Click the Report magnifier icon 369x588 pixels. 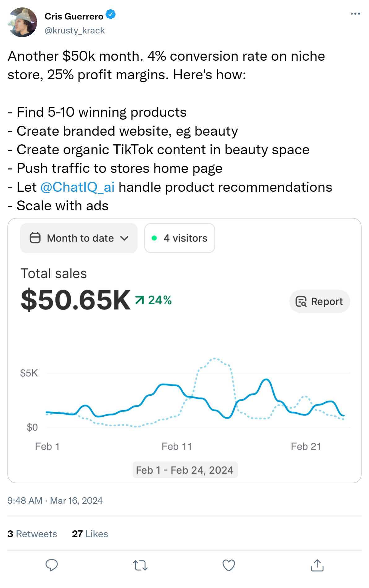(x=301, y=301)
